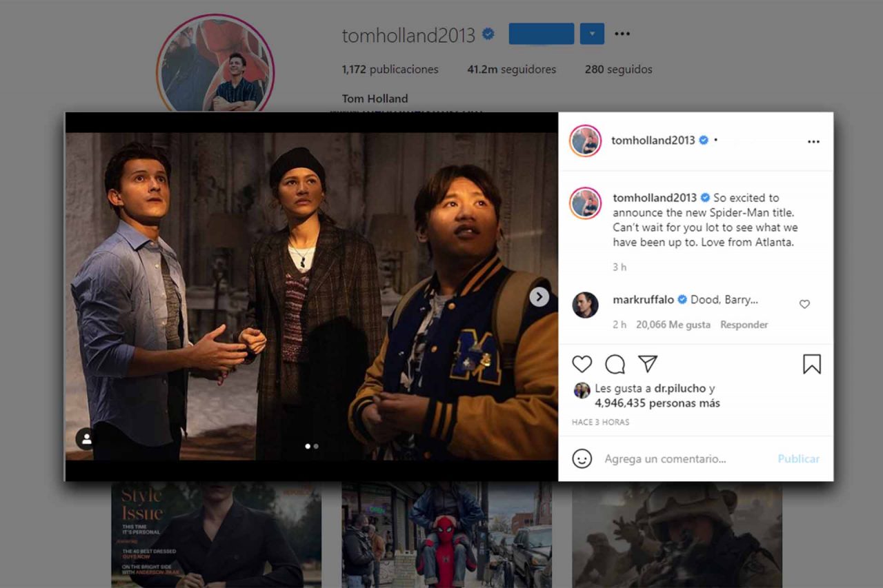Open the 280 seguidos list
883x588 pixels.
(x=618, y=70)
